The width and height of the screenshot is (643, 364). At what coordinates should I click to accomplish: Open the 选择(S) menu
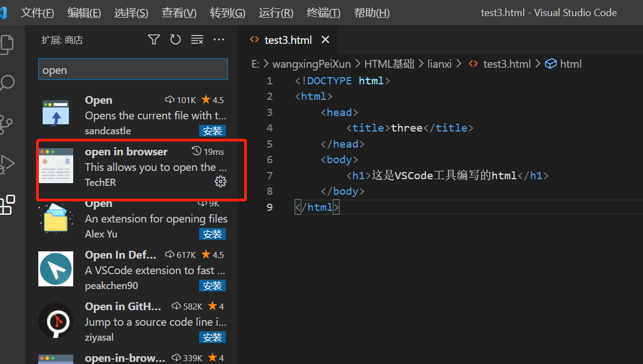tap(131, 13)
